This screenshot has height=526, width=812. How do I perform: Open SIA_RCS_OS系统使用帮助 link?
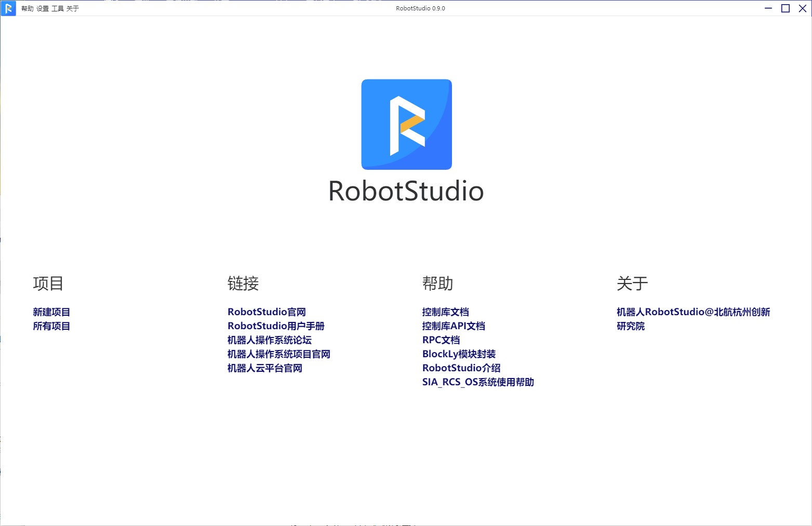click(x=478, y=382)
